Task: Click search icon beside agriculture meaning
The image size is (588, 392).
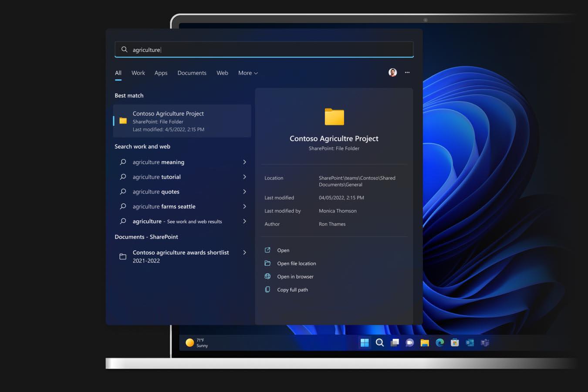Action: tap(123, 162)
